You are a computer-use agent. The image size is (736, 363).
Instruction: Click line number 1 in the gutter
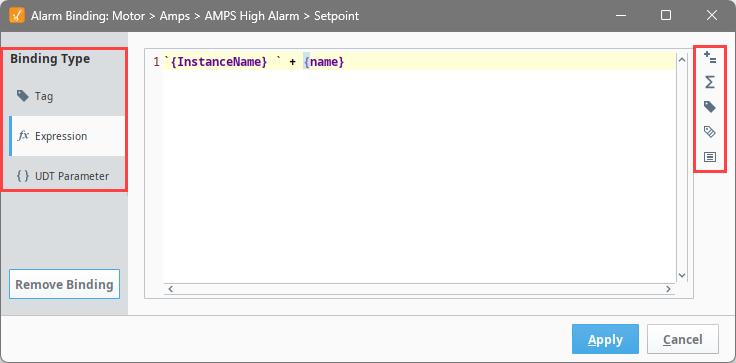[x=156, y=62]
